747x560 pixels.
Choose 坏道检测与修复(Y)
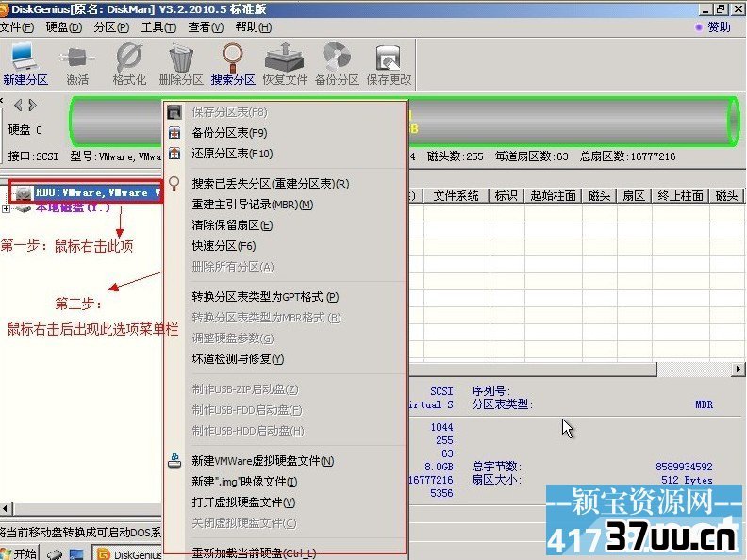tap(238, 358)
